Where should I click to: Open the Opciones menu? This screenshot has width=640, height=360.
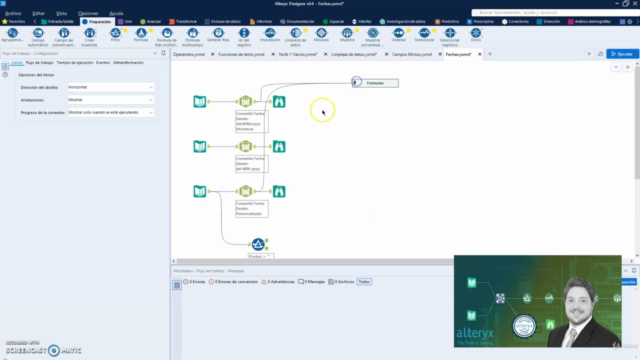point(88,13)
